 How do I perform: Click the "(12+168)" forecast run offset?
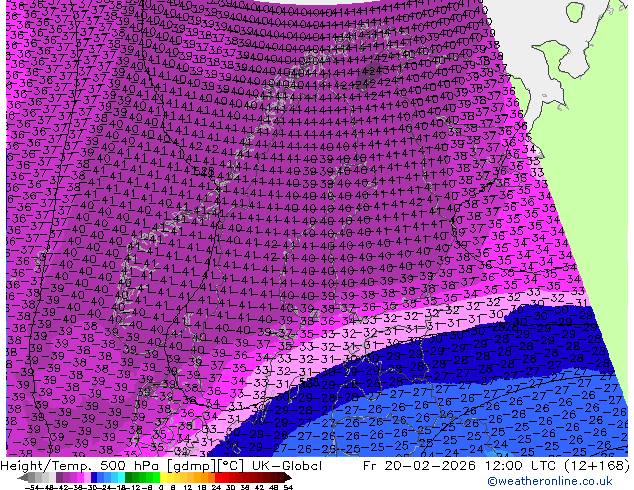[x=596, y=466]
